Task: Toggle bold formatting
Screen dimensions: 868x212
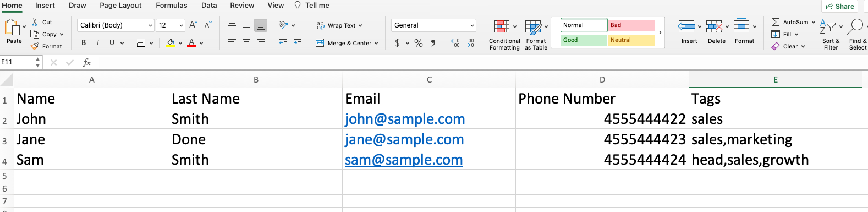Action: click(84, 42)
